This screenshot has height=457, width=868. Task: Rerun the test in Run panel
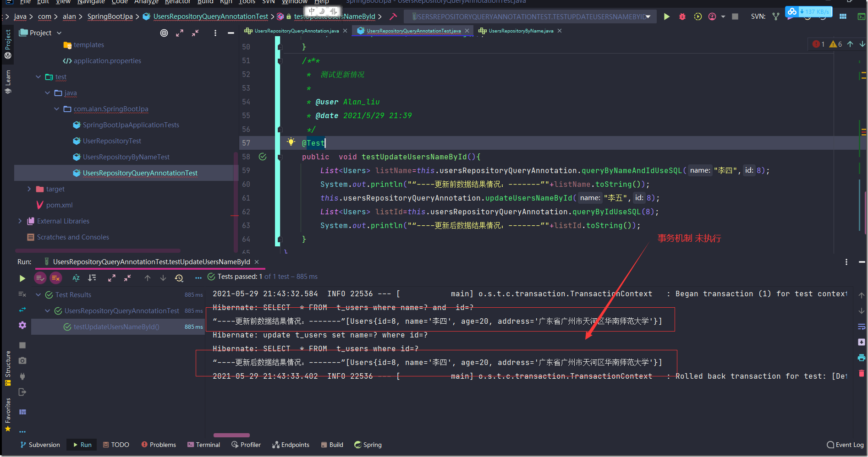point(22,278)
